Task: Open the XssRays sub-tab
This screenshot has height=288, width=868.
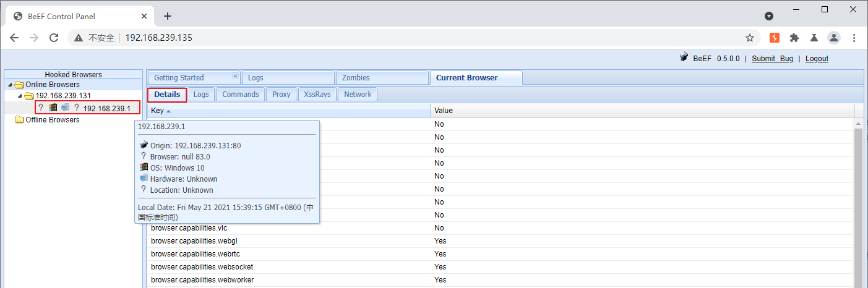Action: 317,95
